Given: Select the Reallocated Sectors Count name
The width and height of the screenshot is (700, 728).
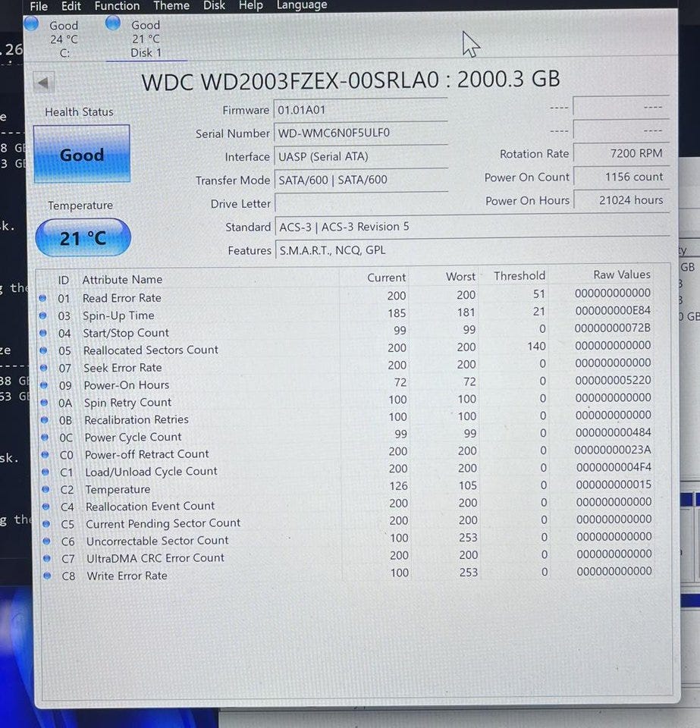Looking at the screenshot, I should tap(151, 350).
